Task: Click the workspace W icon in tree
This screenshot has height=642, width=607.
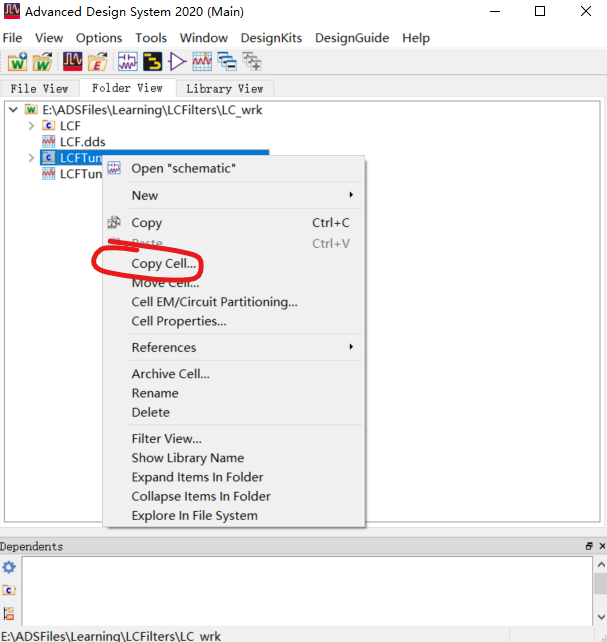Action: (x=31, y=109)
